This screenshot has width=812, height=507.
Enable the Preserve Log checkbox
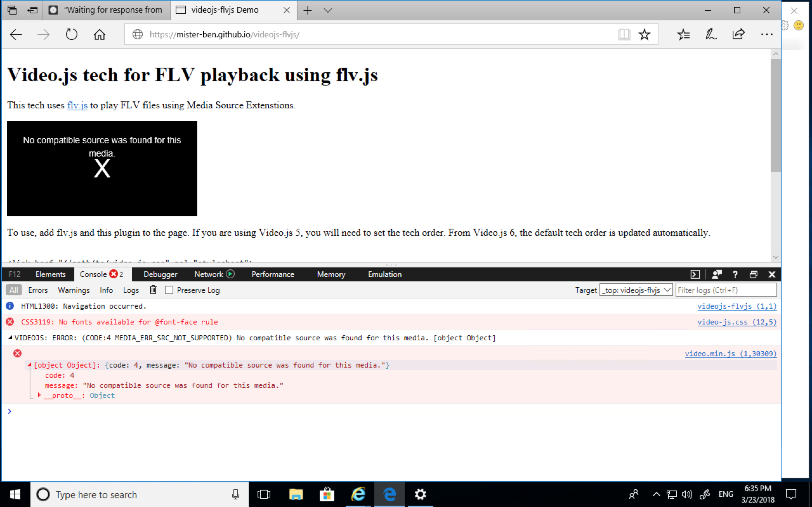tap(169, 290)
